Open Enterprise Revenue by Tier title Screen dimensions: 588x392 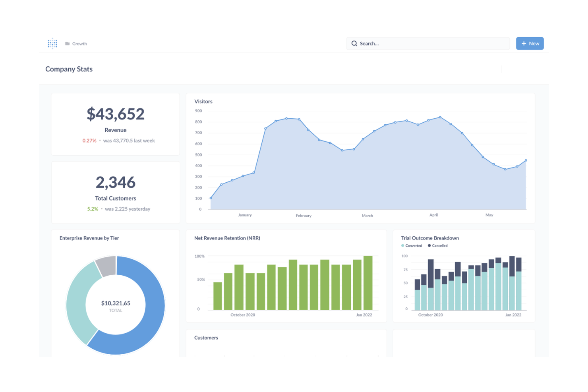click(89, 238)
